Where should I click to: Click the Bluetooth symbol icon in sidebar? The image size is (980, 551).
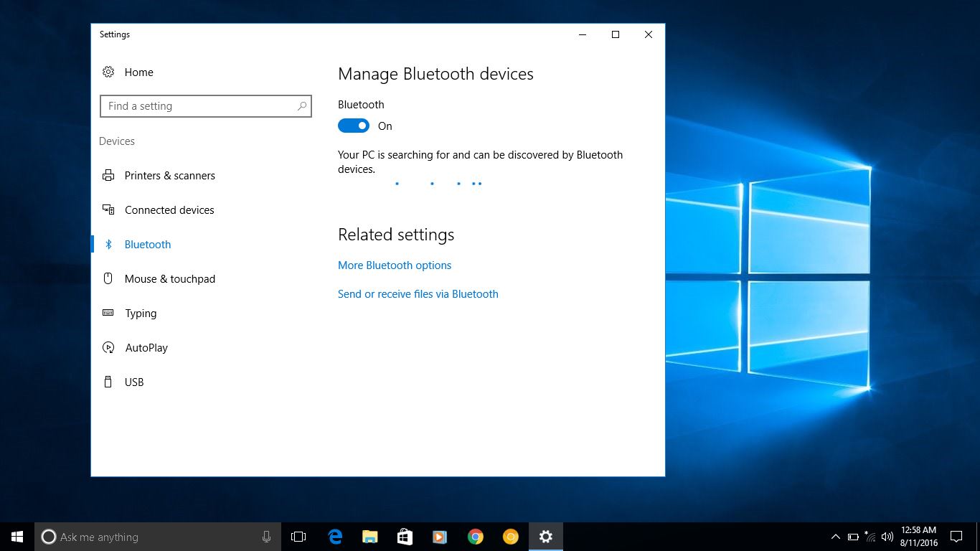(108, 244)
